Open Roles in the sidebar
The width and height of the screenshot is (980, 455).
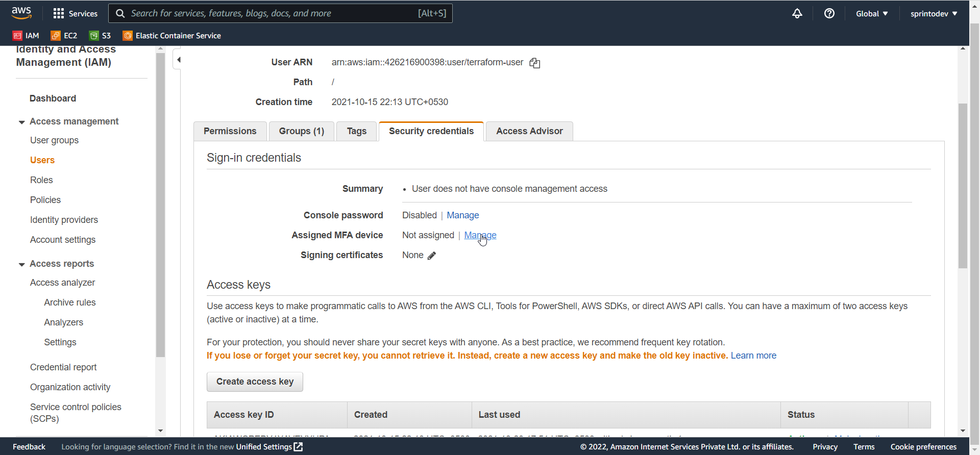pos(41,180)
